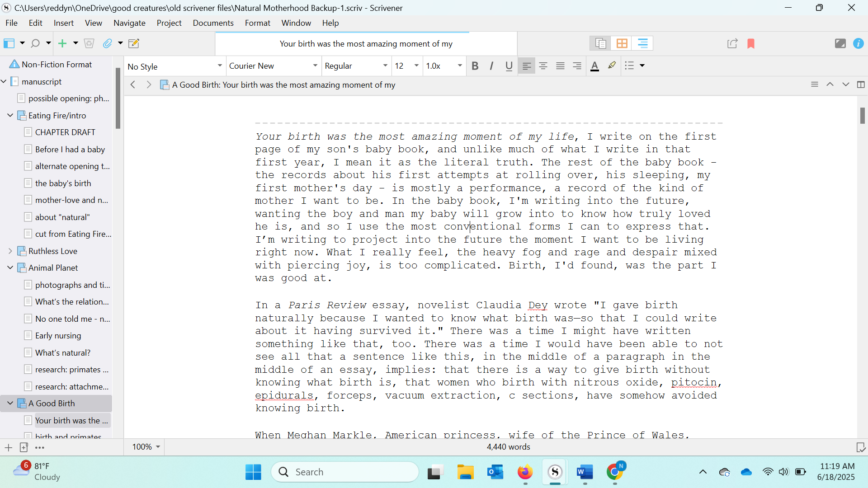
Task: Go back in editor history
Action: pos(133,84)
